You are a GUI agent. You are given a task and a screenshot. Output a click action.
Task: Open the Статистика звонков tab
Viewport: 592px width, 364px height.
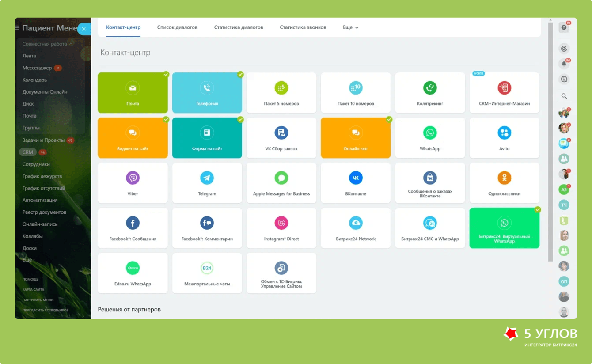click(x=303, y=27)
